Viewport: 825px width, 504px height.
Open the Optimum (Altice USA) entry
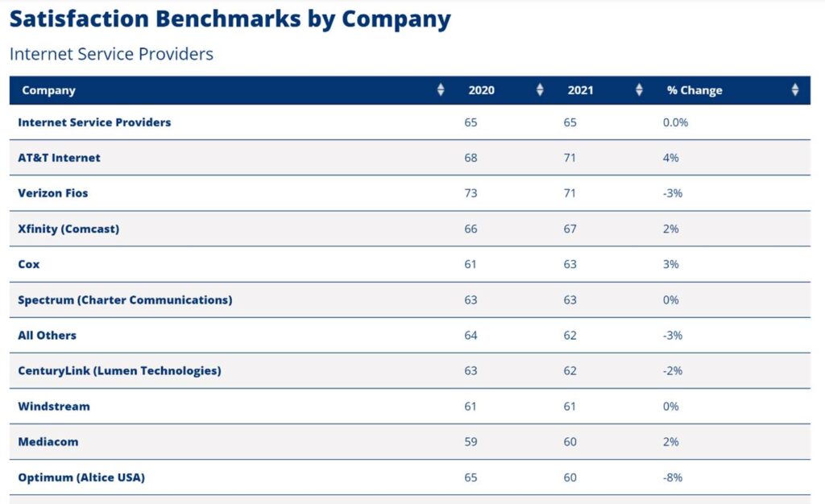(81, 477)
